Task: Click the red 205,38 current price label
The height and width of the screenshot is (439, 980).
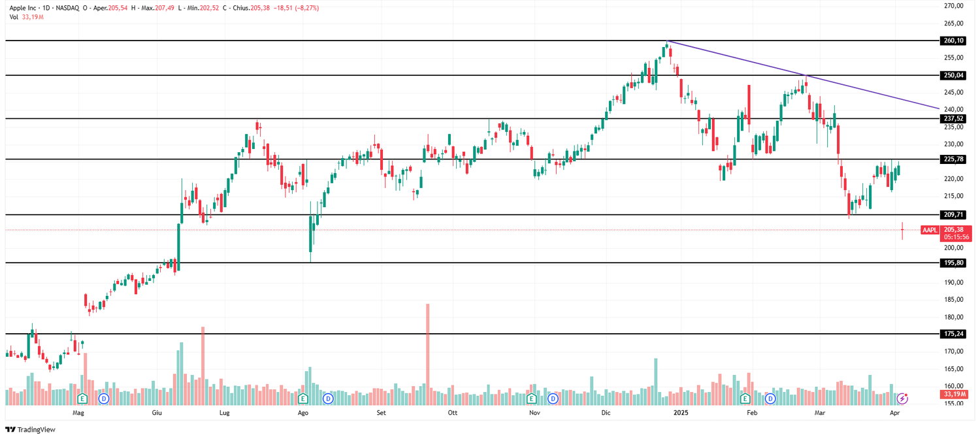Action: [x=956, y=230]
